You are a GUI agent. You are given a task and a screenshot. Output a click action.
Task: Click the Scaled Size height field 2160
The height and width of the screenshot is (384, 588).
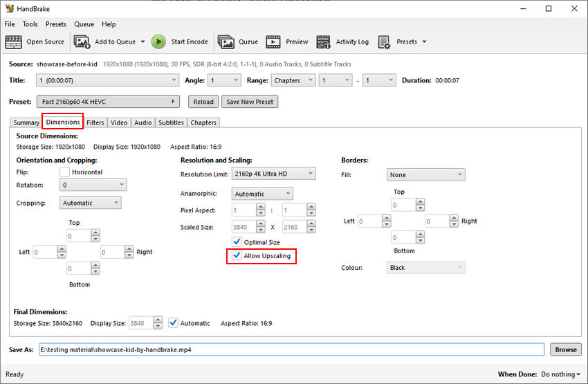294,227
